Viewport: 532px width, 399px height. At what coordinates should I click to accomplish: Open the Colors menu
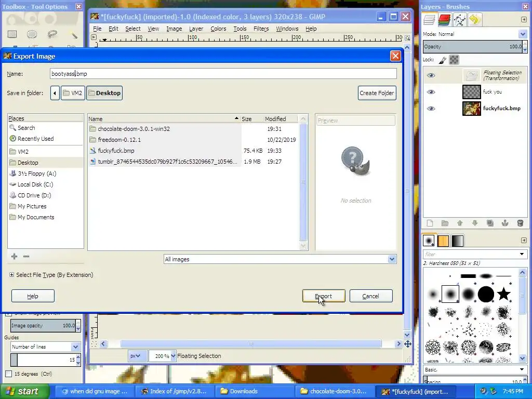point(218,29)
